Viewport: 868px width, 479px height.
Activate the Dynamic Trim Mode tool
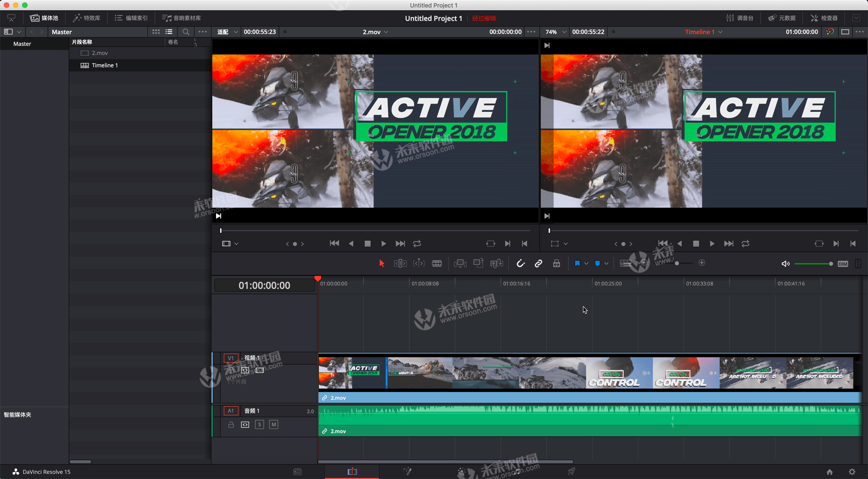(x=419, y=264)
